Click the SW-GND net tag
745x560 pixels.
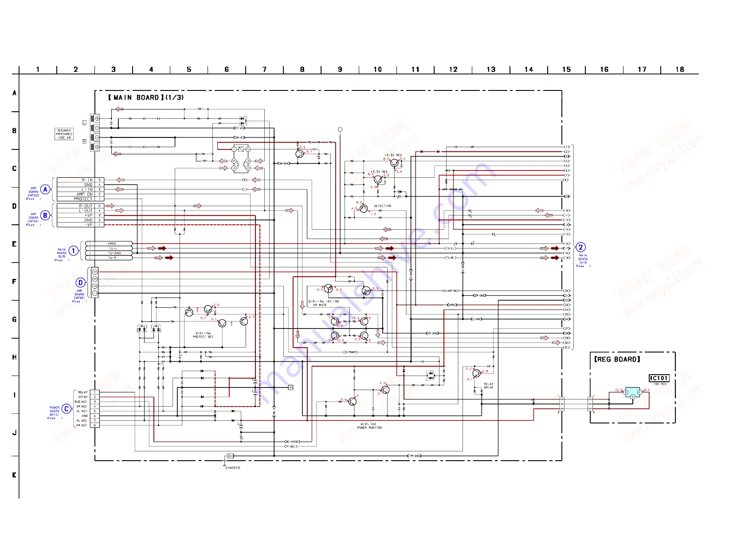point(284,164)
